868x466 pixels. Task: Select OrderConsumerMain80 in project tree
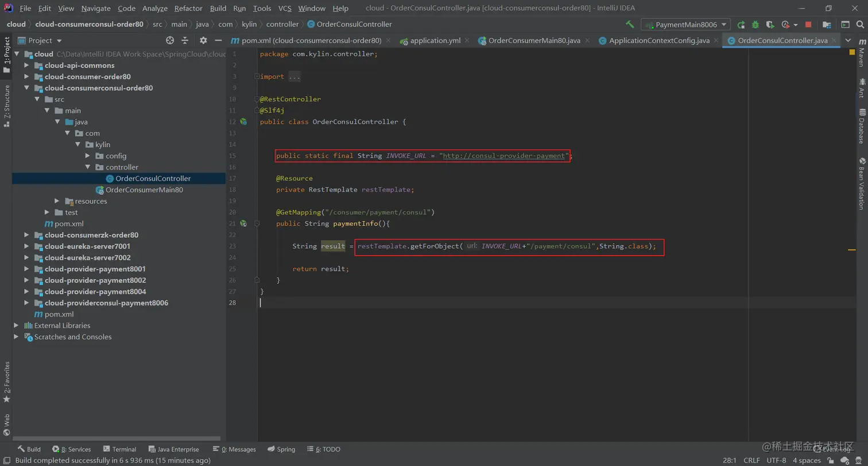(x=144, y=190)
